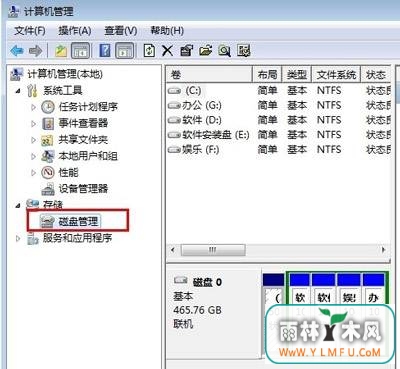The width and height of the screenshot is (400, 369).
Task: Expand the 共享文件夹 node arrow
Action: (x=33, y=140)
